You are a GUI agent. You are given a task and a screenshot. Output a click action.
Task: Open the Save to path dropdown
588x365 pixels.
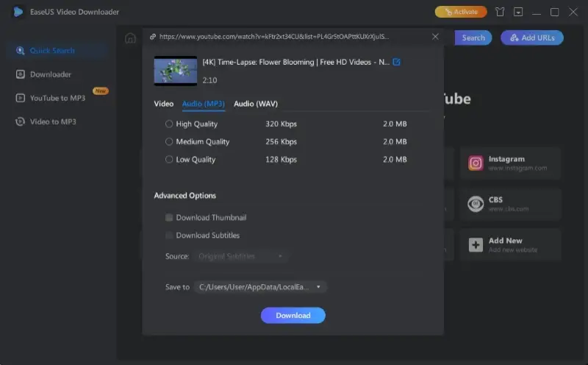tap(260, 287)
